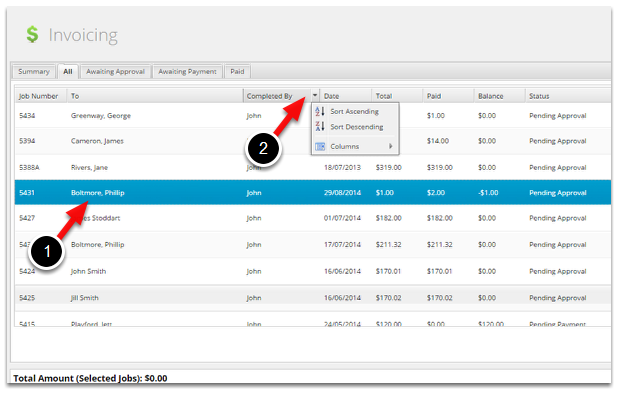Select job number 5434
The width and height of the screenshot is (618, 394).
(27, 115)
